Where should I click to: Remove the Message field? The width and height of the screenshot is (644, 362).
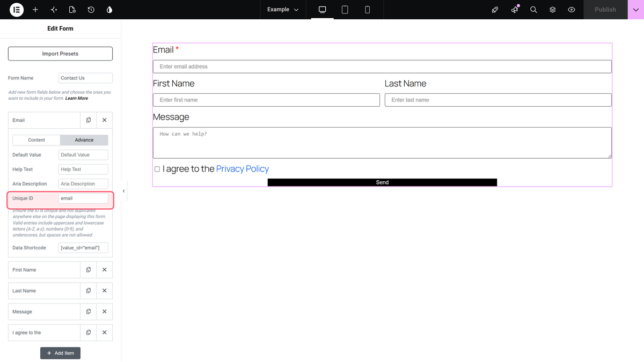point(105,312)
